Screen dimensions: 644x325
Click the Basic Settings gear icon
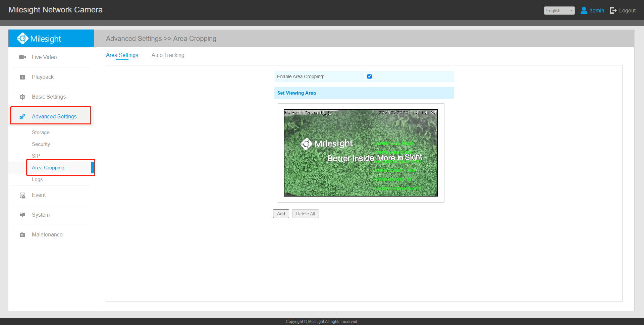coord(22,97)
